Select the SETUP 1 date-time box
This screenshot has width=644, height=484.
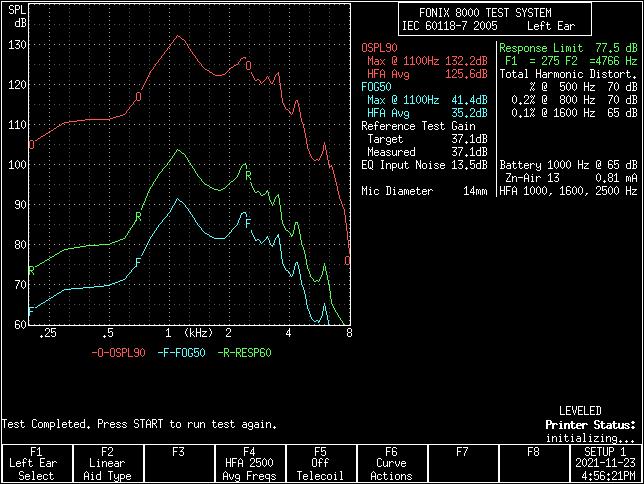click(x=604, y=464)
